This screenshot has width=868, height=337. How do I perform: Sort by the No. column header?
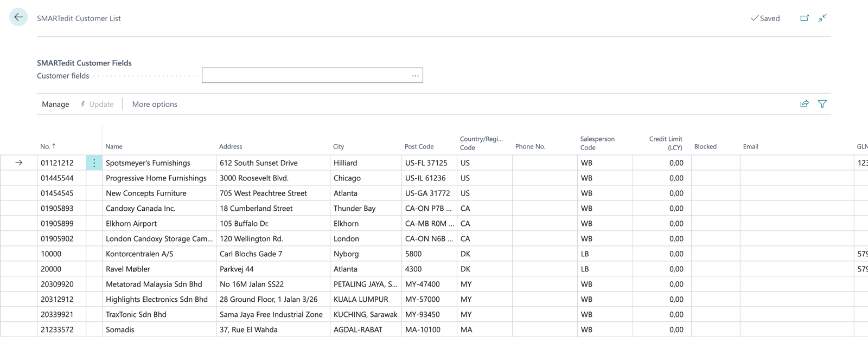(x=46, y=146)
